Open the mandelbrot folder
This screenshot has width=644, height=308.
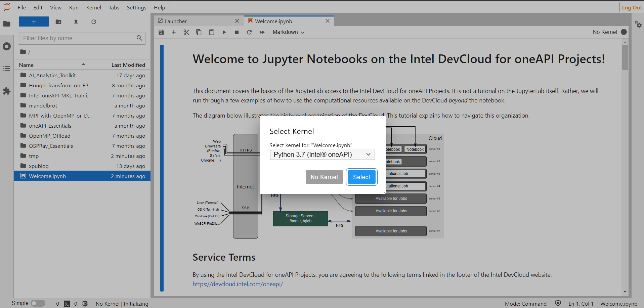point(82,105)
